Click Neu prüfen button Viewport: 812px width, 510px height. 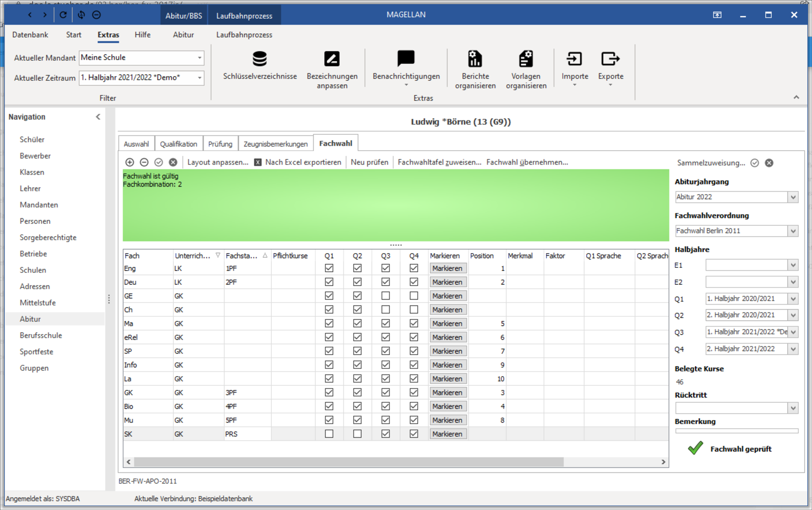[x=369, y=163]
